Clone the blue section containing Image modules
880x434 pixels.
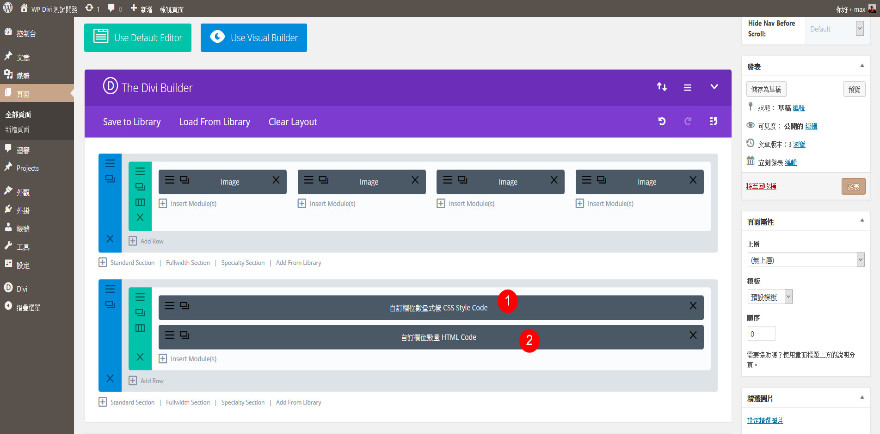point(110,179)
